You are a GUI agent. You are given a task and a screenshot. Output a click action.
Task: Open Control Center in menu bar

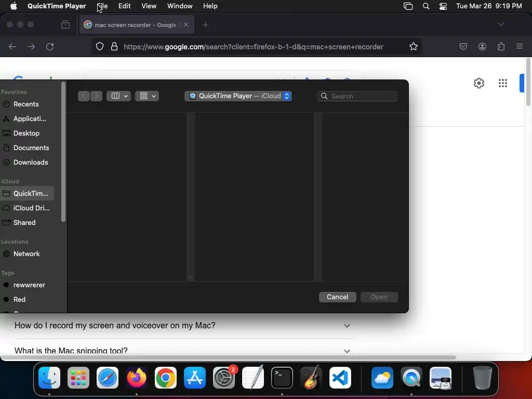click(x=443, y=6)
